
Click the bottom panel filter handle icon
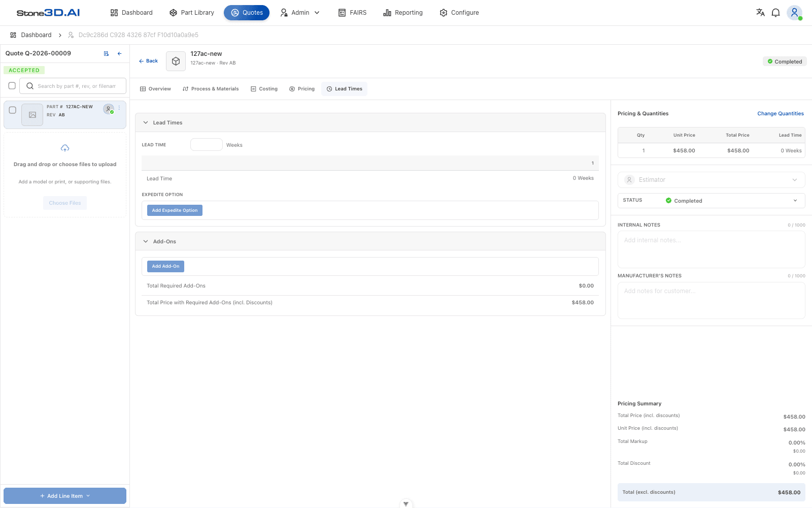[406, 504]
